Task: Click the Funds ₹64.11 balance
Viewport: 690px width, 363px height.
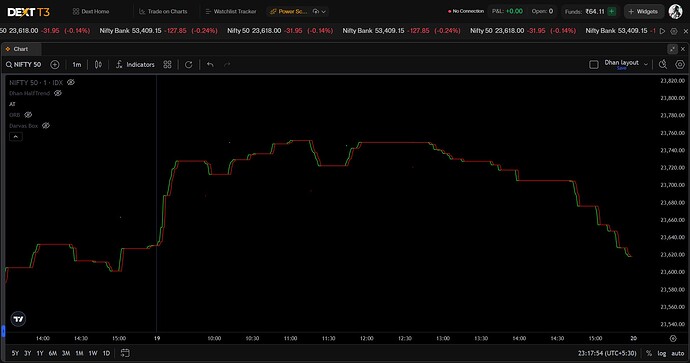Action: (x=585, y=11)
